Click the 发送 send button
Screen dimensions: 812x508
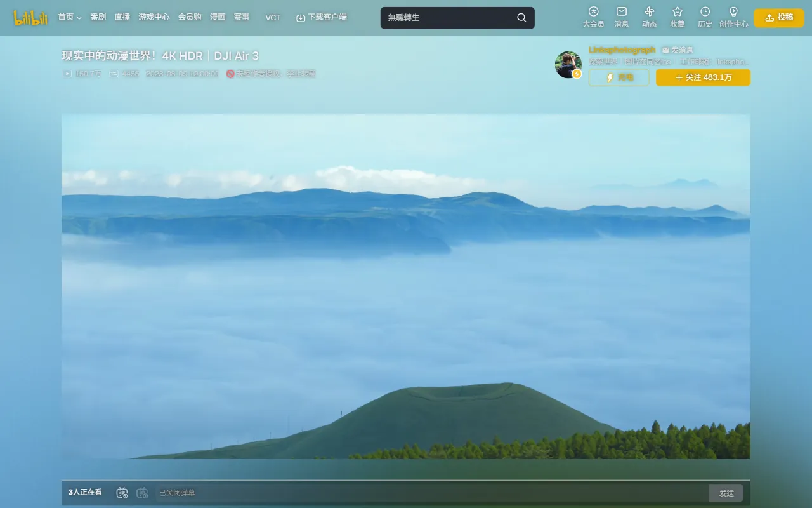tap(726, 493)
